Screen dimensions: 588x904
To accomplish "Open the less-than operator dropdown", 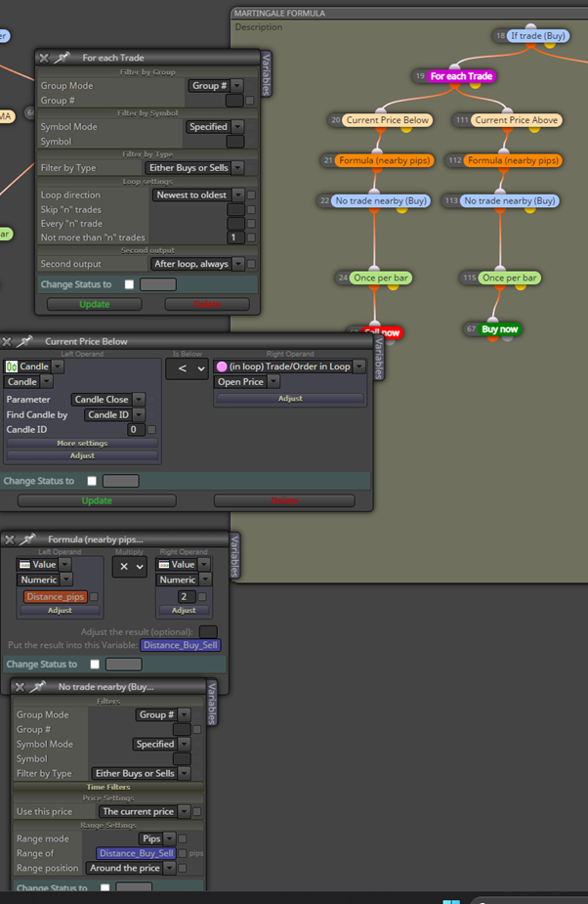I will pos(187,368).
